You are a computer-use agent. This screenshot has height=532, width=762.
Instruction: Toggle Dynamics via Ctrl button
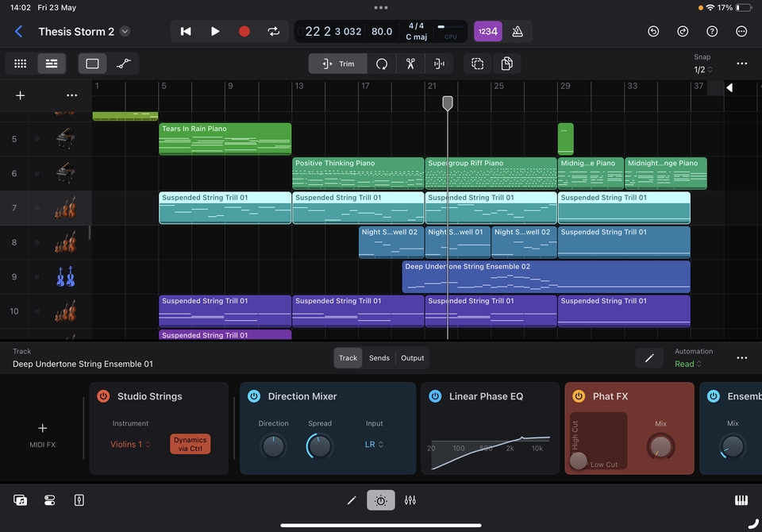pyautogui.click(x=190, y=444)
